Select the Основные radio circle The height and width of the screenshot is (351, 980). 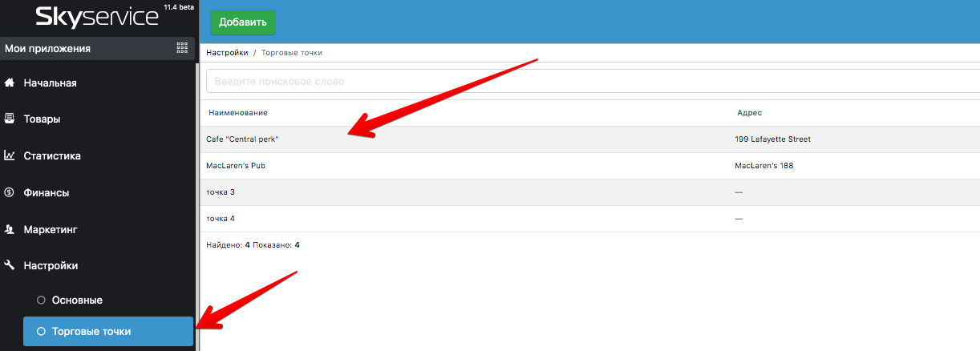(x=41, y=300)
